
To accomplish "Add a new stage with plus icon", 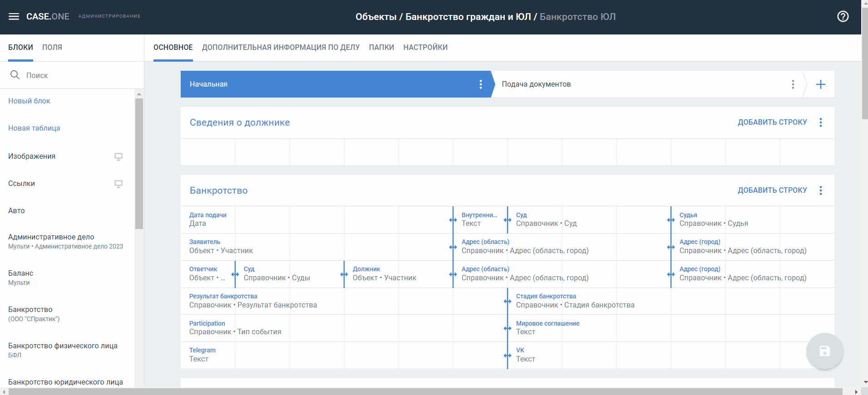I will coord(820,84).
